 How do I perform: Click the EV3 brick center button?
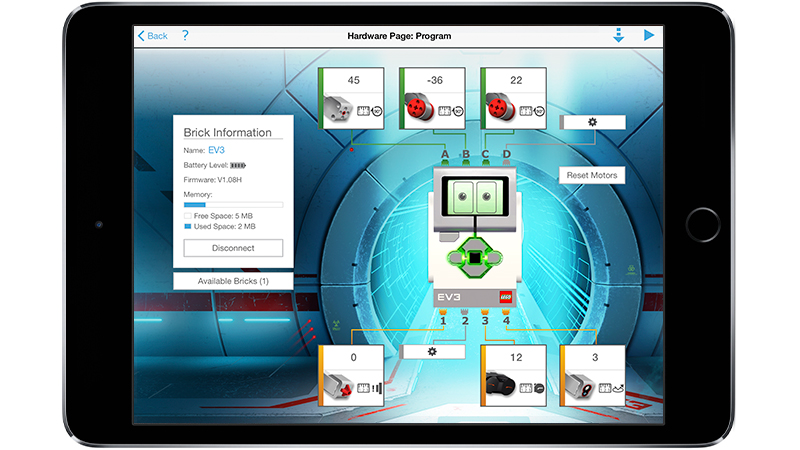[475, 258]
